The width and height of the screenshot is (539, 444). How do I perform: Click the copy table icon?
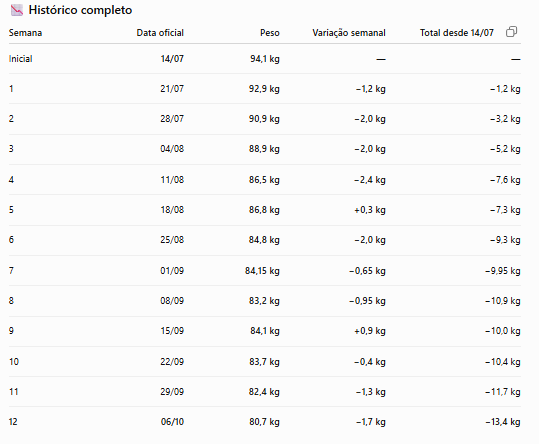pos(511,32)
